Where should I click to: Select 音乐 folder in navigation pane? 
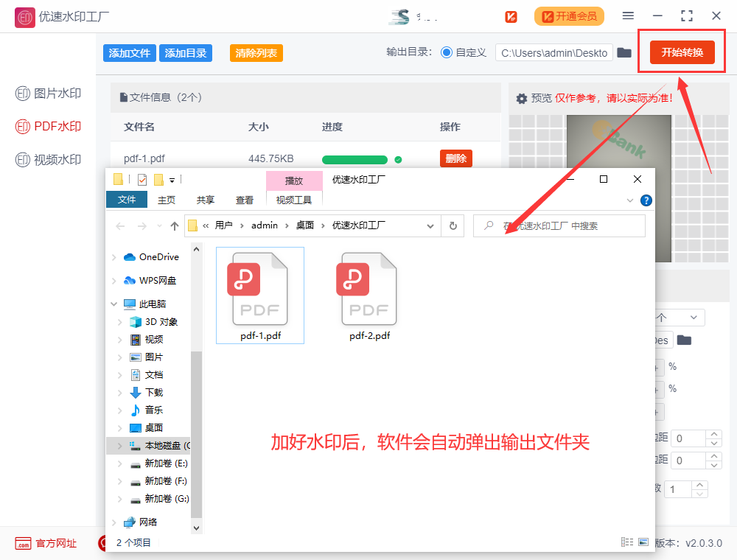click(146, 410)
